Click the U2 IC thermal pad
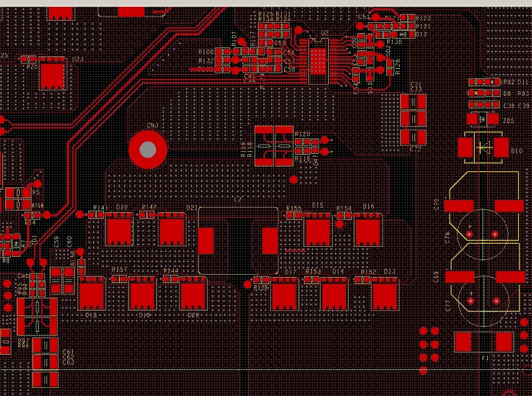The width and height of the screenshot is (532, 396). coord(318,61)
